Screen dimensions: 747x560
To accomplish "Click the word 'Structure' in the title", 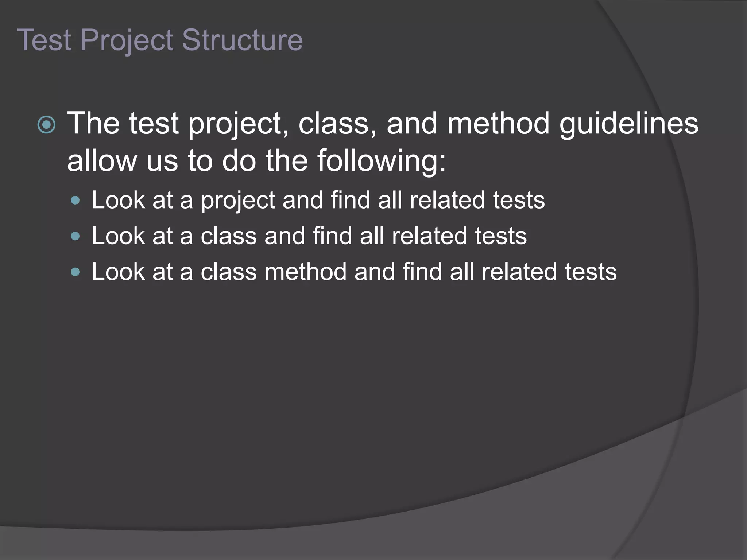I will tap(242, 39).
